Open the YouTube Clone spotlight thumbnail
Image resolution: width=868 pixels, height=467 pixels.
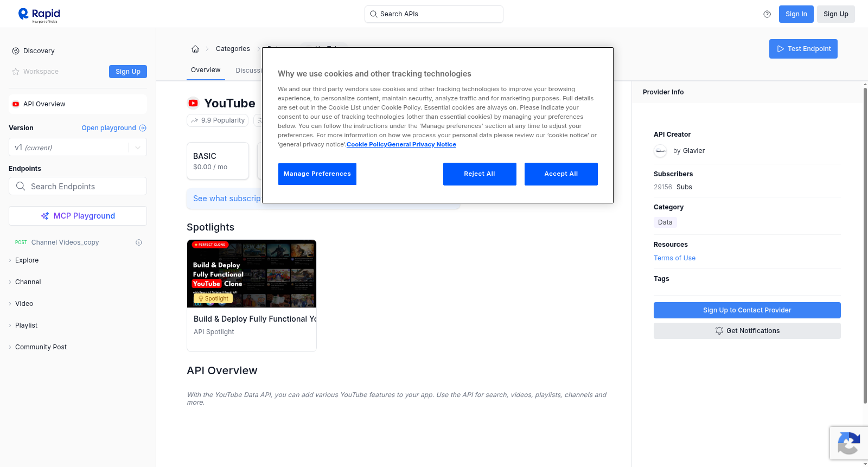coord(252,273)
